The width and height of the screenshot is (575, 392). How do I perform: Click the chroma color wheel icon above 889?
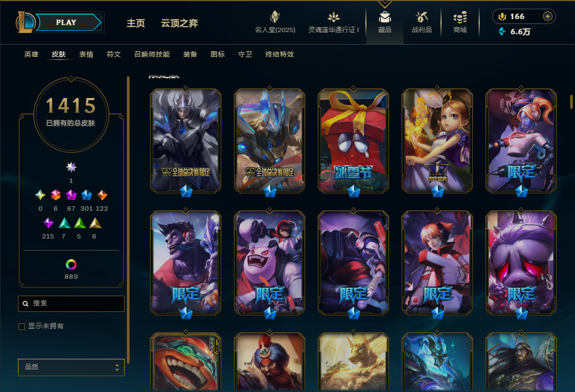[71, 265]
